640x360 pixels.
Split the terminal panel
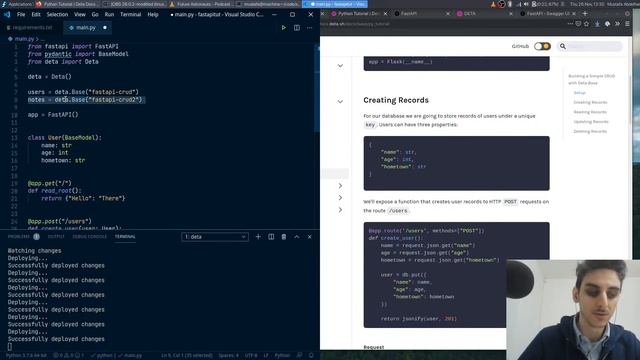point(271,237)
